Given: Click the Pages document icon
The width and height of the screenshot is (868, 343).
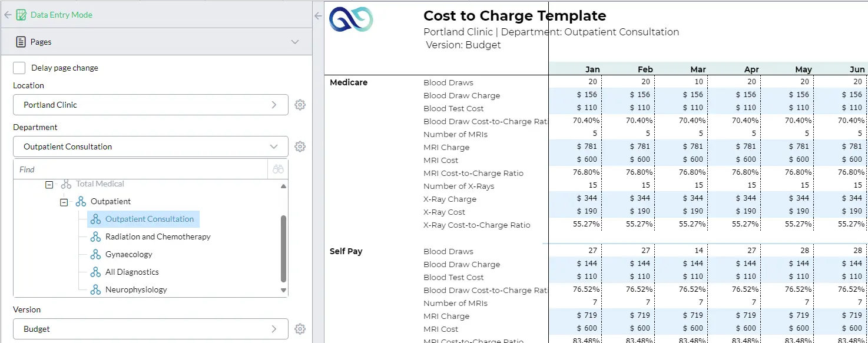Looking at the screenshot, I should pos(21,42).
